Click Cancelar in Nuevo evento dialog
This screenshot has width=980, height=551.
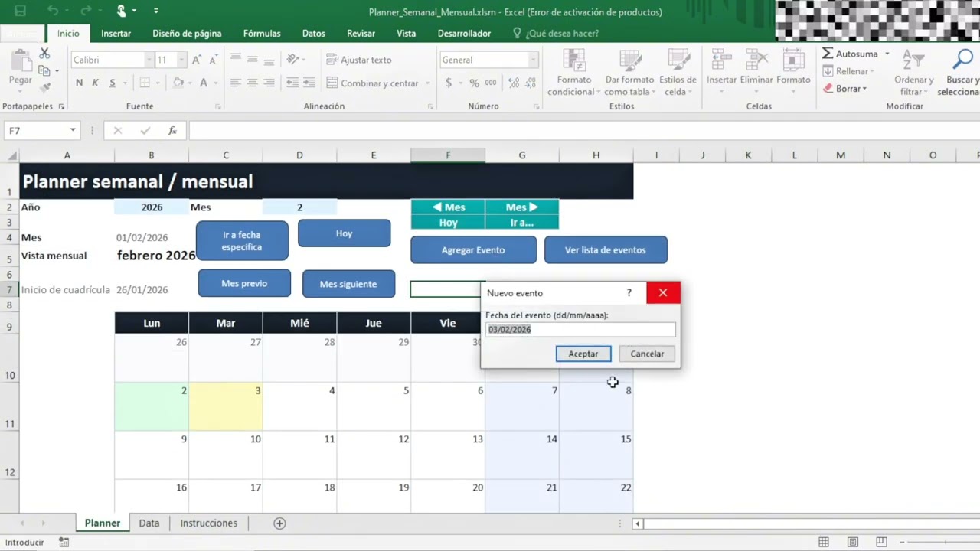pos(647,354)
